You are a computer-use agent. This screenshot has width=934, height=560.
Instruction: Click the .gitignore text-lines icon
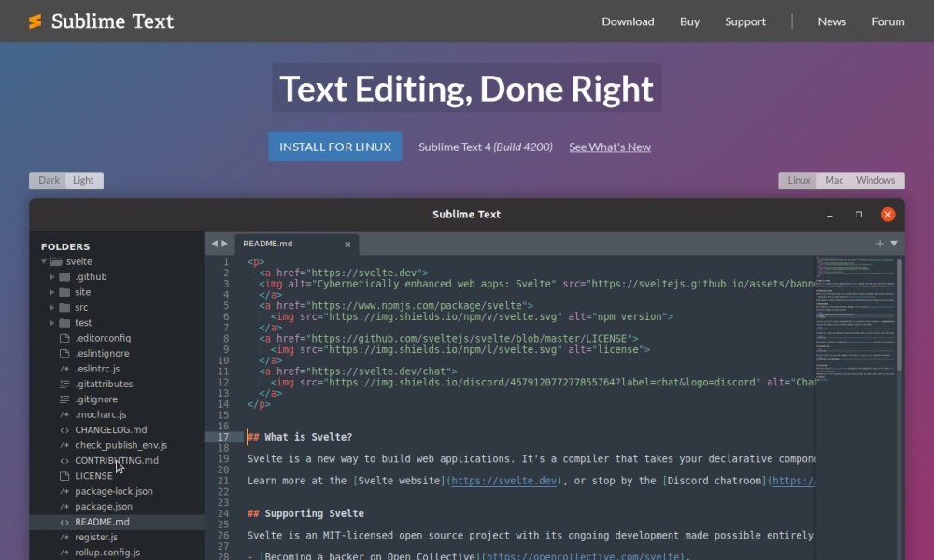(x=64, y=399)
